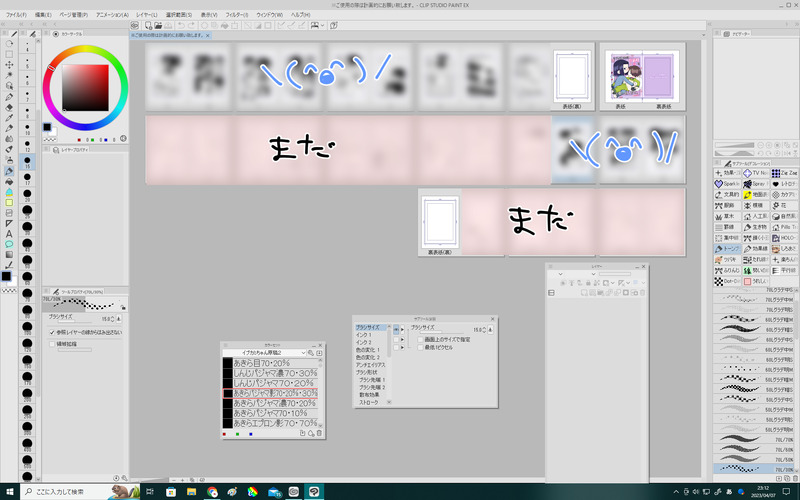Select the rotate/operation tool at toolbar top
Viewport: 800px width, 500px height.
9,44
